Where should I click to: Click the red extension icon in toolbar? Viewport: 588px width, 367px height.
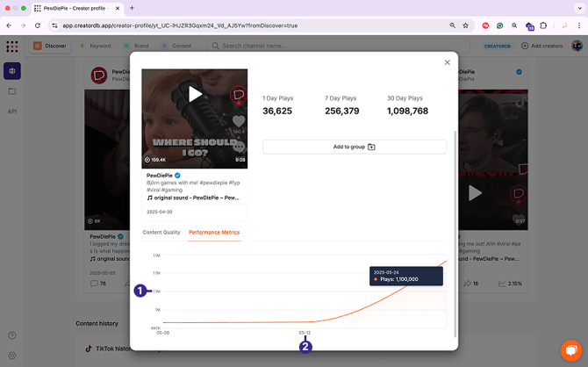coord(485,25)
